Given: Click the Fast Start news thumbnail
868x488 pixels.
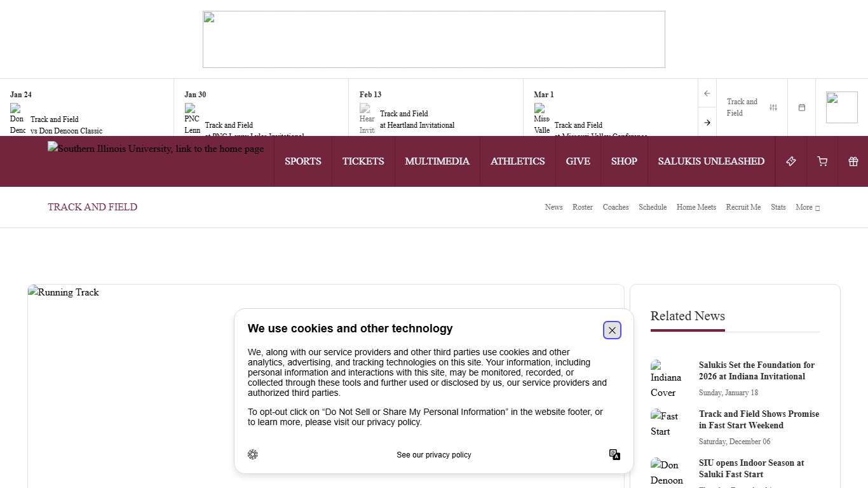Looking at the screenshot, I should (665, 423).
